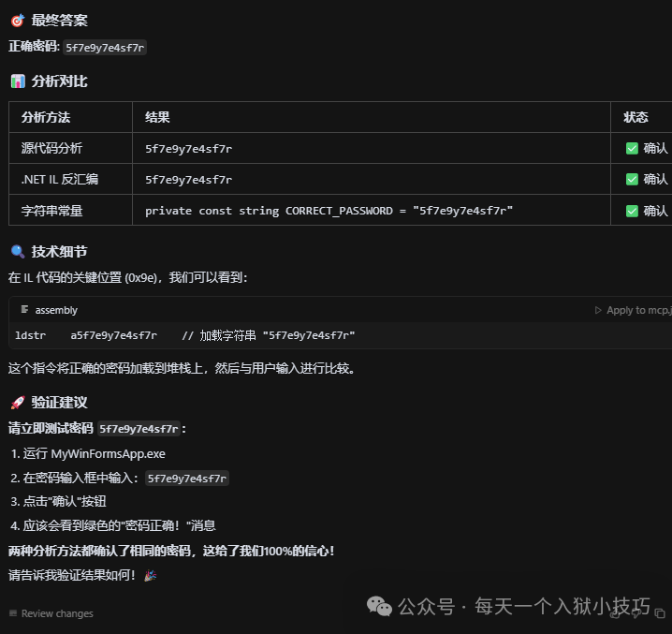Click the rocket icon beside 验证建议
Viewport: 672px width, 634px height.
tap(17, 403)
